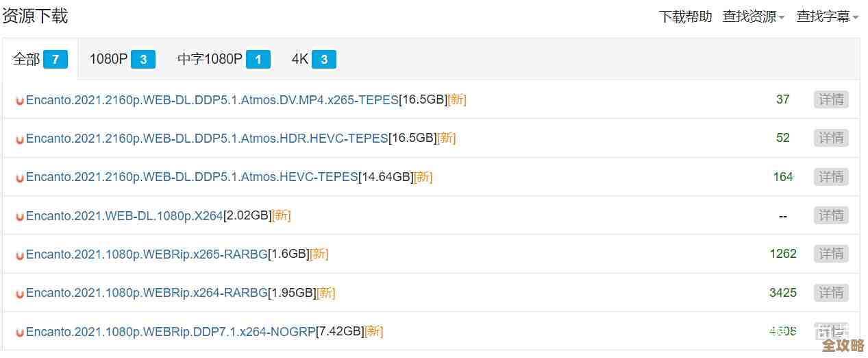Click magnet icon beside WEB-DL.1080p.X264 entry
This screenshot has height=358, width=868.
(x=20, y=217)
